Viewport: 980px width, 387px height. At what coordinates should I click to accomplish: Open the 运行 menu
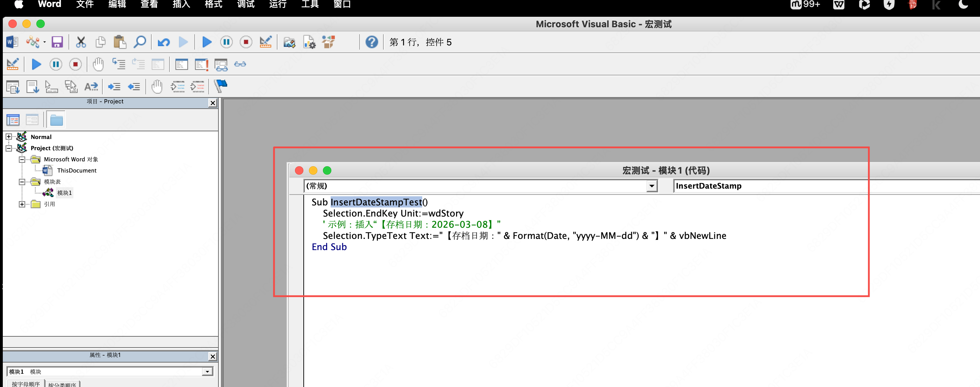[278, 5]
